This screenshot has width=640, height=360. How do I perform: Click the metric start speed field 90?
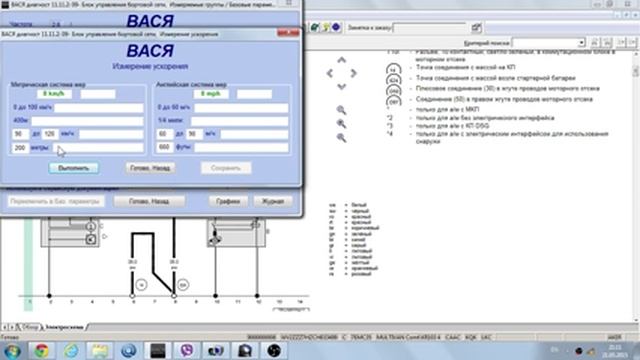(20, 134)
